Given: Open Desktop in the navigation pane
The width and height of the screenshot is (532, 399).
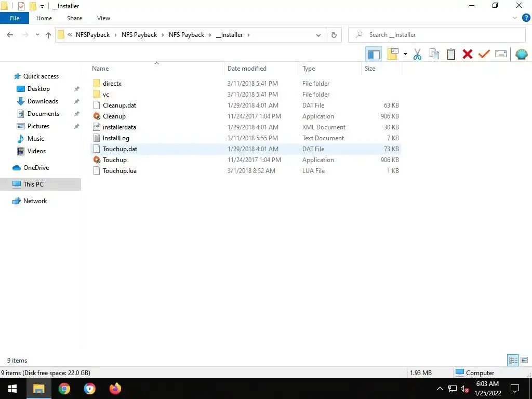Looking at the screenshot, I should point(38,89).
